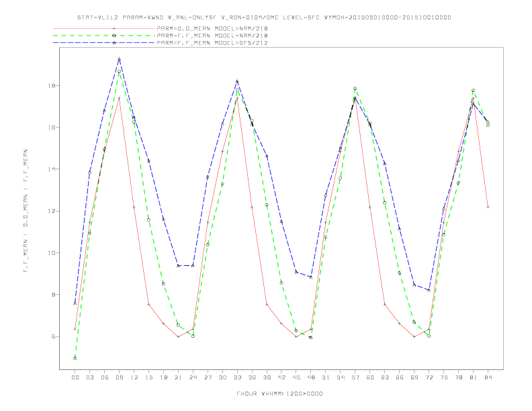Click x-axis tick label 27
Image resolution: width=532 pixels, height=411 pixels.
pos(208,377)
